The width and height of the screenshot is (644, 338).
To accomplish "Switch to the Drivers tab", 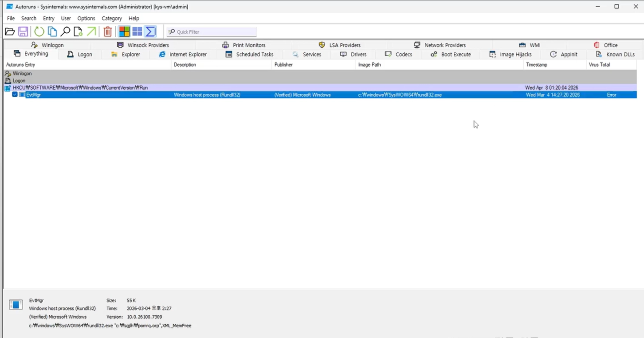I will [353, 54].
